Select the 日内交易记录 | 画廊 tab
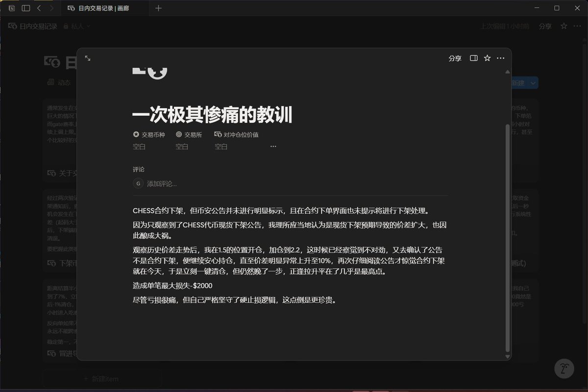The width and height of the screenshot is (588, 392). pos(104,8)
